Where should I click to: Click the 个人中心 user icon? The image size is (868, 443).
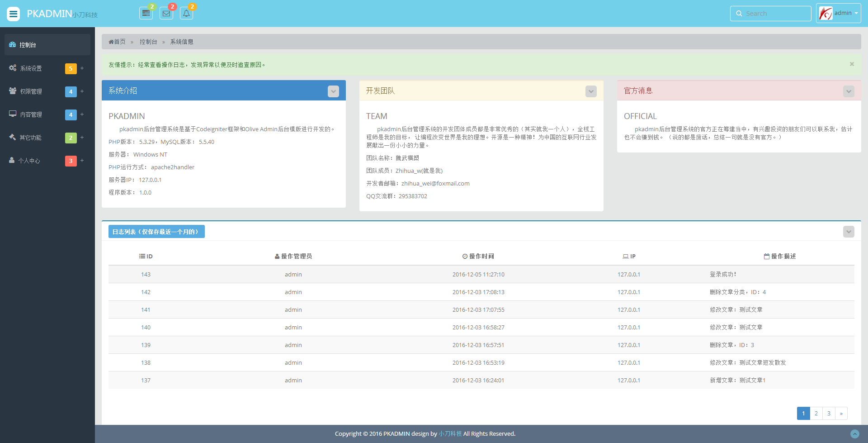[x=12, y=160]
